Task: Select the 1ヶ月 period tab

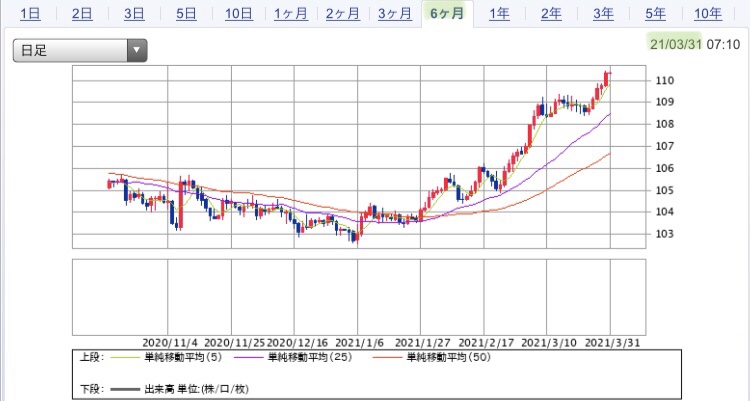Action: [293, 13]
